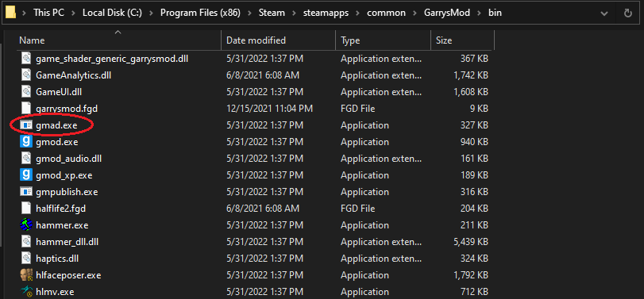Select the gmpublish.exe file name
Viewport: 644px width, 299px height.
click(x=67, y=192)
